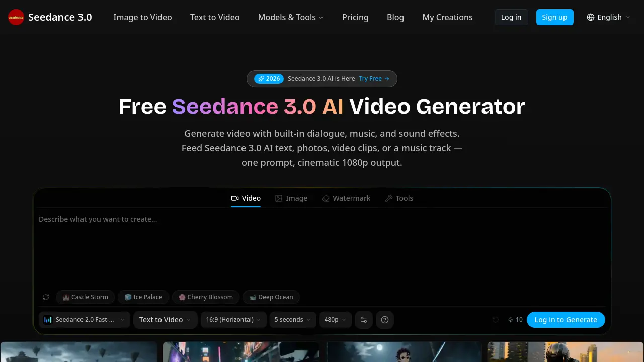Click the lightning credits icon showing 10
This screenshot has height=362, width=644.
tap(511, 320)
